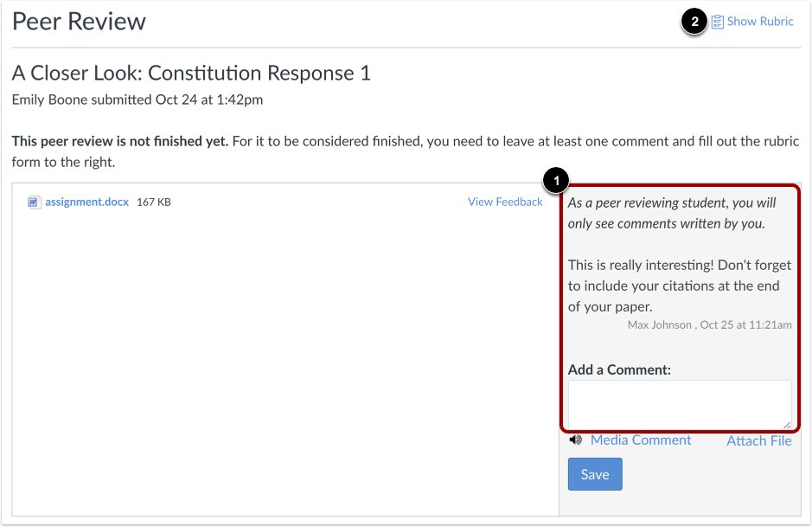
Task: Click the Add a Comment label
Action: pos(619,370)
